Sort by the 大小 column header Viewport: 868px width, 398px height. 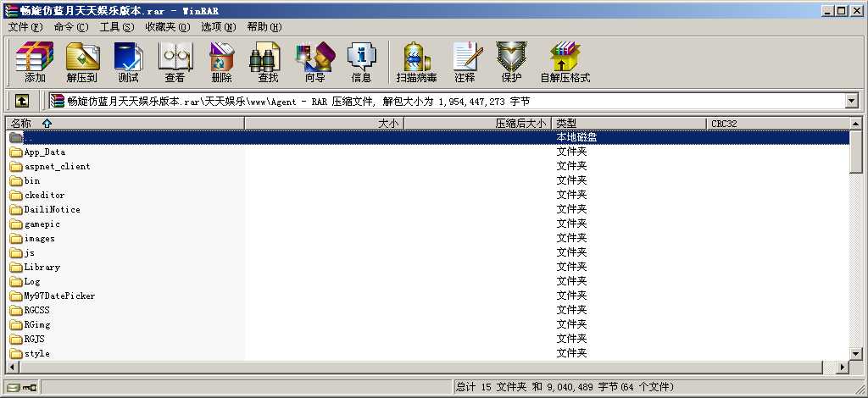(x=325, y=124)
